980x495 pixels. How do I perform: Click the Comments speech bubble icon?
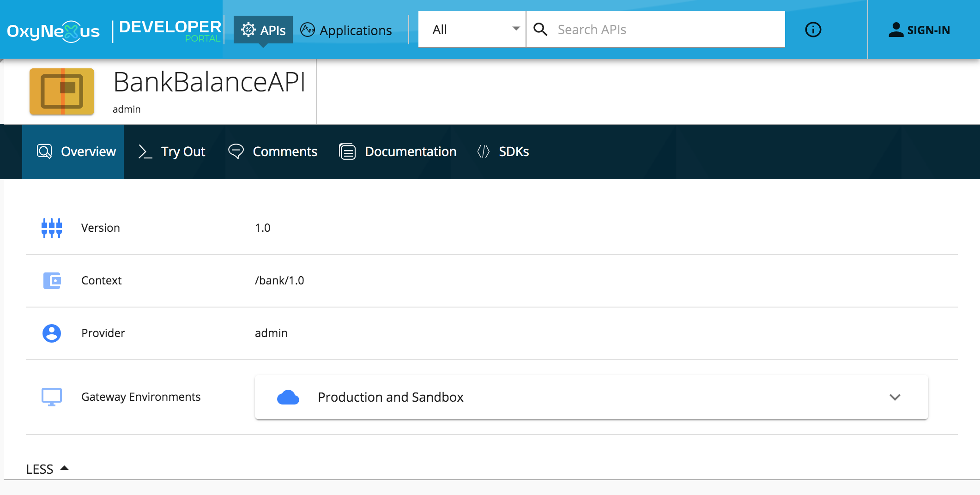tap(236, 151)
